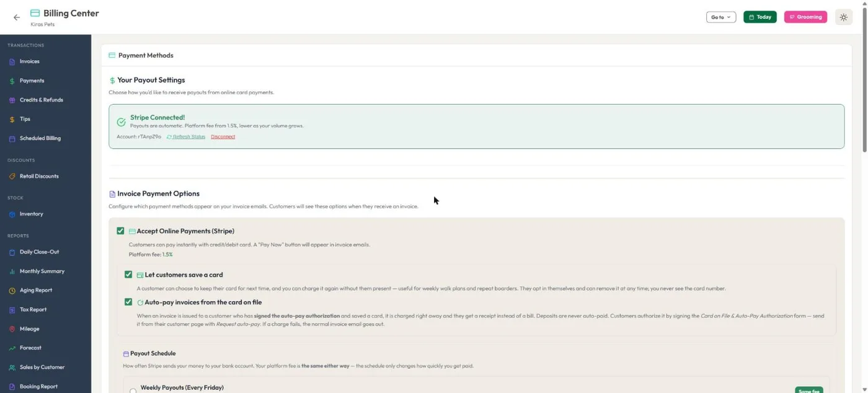Open Credits & Refunds page
This screenshot has height=393, width=868.
[x=42, y=100]
